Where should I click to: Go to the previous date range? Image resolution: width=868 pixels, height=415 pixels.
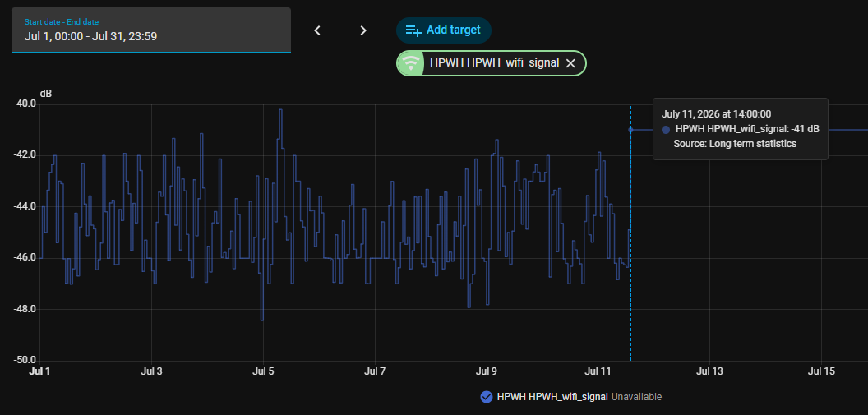tap(317, 30)
